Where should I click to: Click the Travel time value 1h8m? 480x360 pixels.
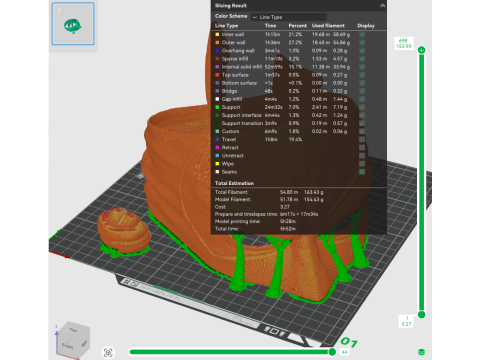click(271, 139)
